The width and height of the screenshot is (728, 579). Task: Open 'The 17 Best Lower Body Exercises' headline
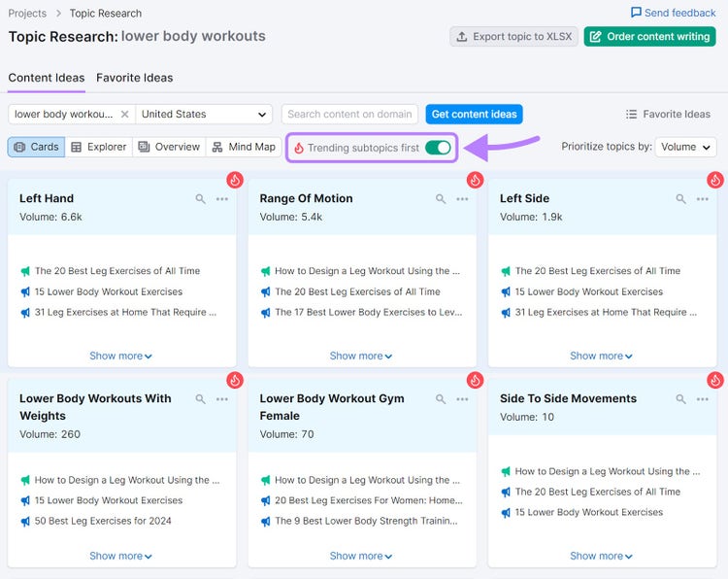pyautogui.click(x=369, y=312)
